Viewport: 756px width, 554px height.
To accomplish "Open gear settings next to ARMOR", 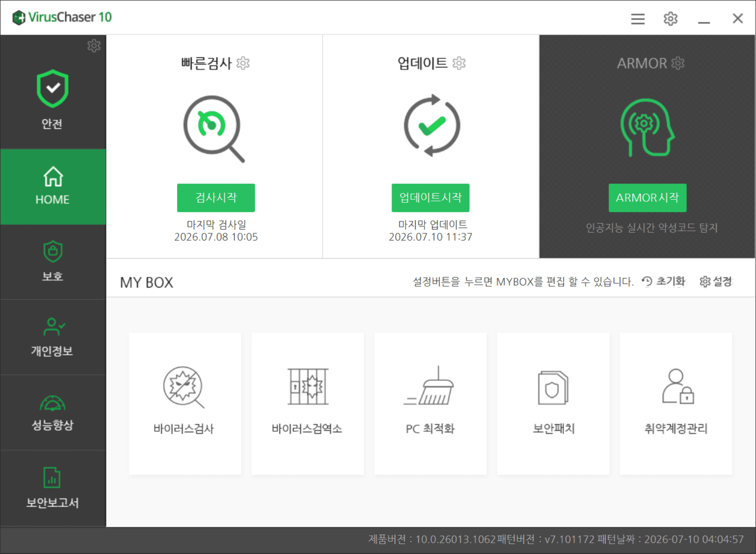I will (x=678, y=63).
